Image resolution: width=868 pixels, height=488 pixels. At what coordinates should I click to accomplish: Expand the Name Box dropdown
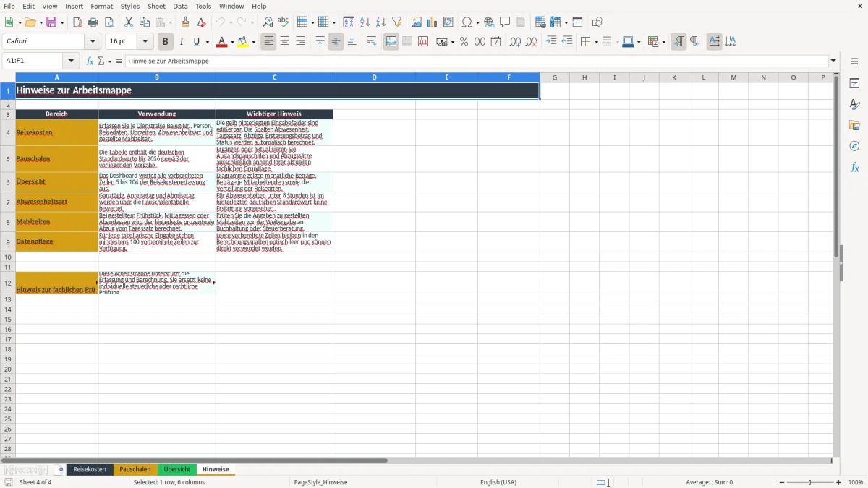coord(72,61)
